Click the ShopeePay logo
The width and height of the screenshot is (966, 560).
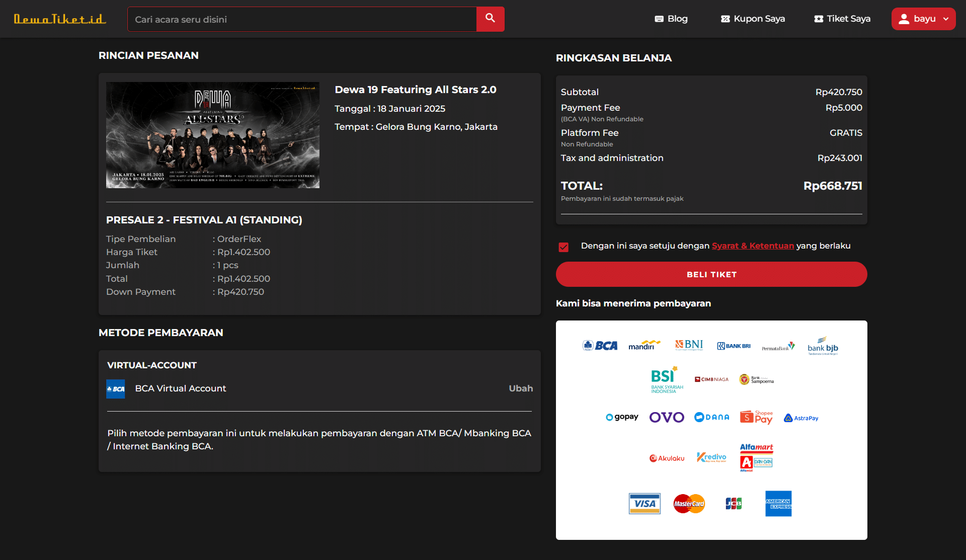pyautogui.click(x=756, y=417)
